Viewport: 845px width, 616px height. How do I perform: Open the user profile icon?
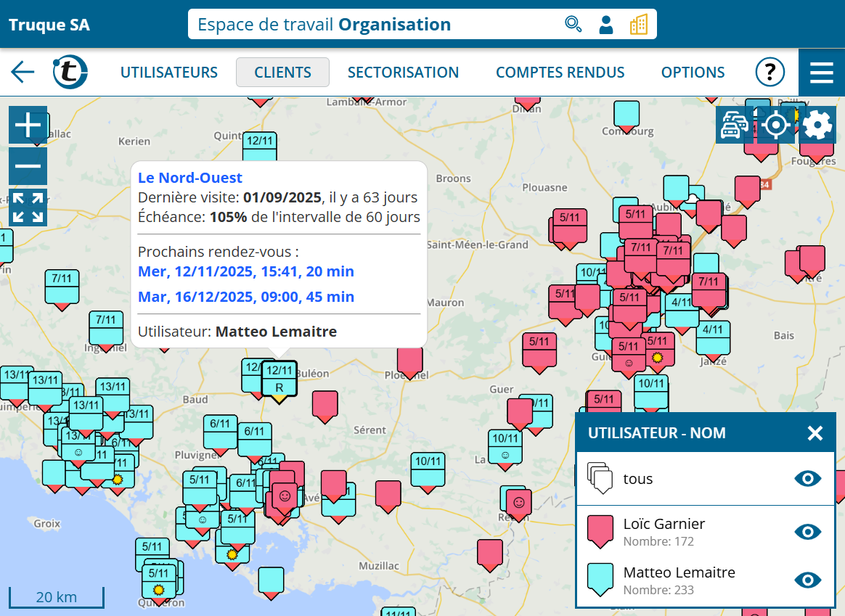(605, 24)
